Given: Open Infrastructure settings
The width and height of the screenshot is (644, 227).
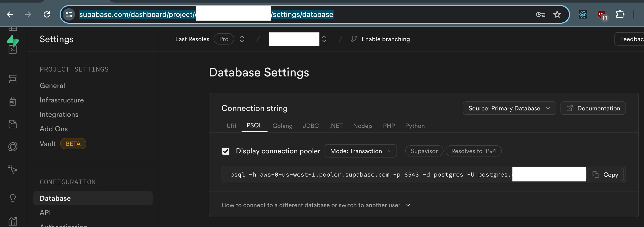Looking at the screenshot, I should click(62, 100).
